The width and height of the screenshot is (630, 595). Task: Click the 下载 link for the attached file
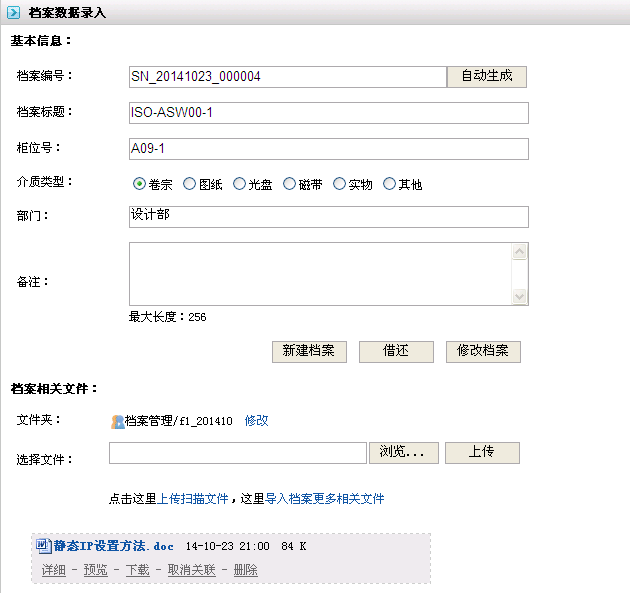pyautogui.click(x=137, y=570)
